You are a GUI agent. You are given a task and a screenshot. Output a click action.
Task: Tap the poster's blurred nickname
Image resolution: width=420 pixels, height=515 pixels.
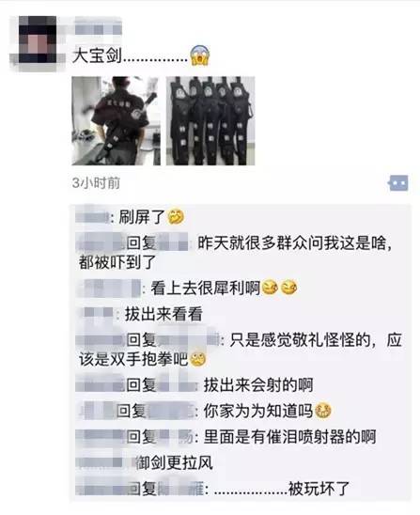[x=98, y=29]
